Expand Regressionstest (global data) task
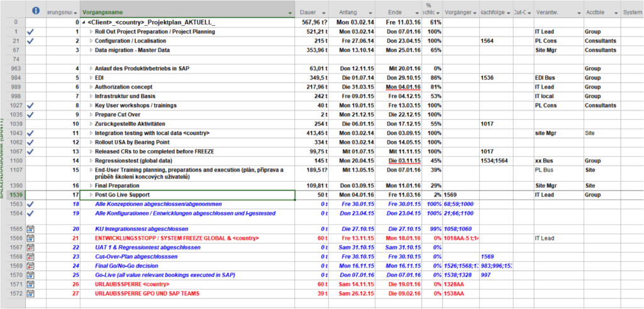Viewport: 644px width, 309px height. (x=91, y=160)
